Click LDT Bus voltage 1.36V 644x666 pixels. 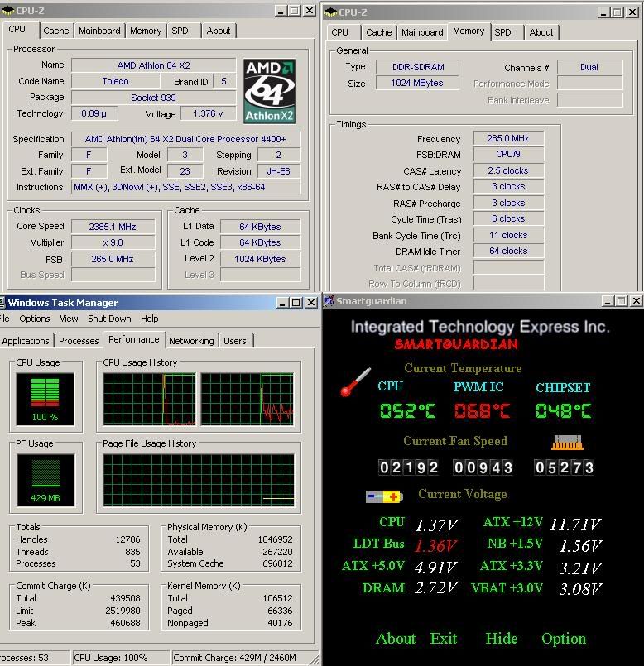435,546
